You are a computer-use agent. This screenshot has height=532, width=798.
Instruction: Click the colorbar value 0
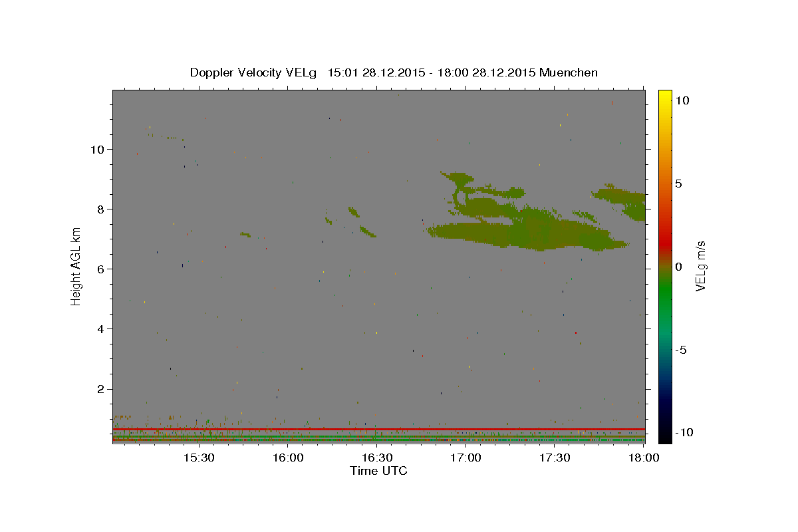tap(678, 266)
